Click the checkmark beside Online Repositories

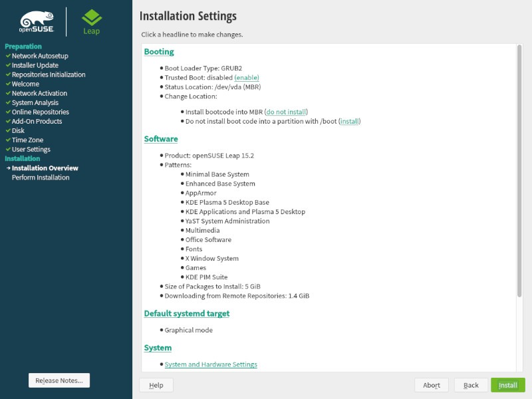7,112
